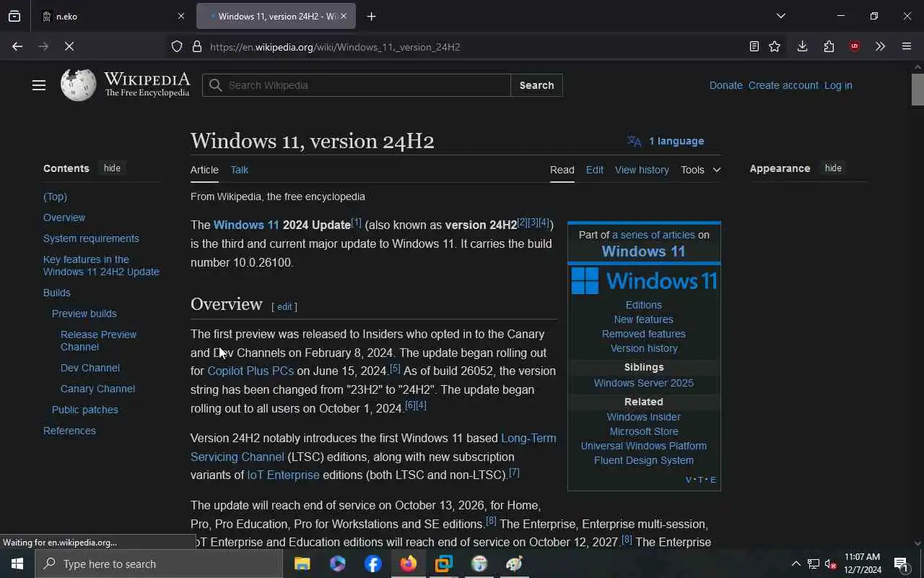Screen dimensions: 924x578
Task: Open Windows Server 2025 link
Action: (644, 383)
